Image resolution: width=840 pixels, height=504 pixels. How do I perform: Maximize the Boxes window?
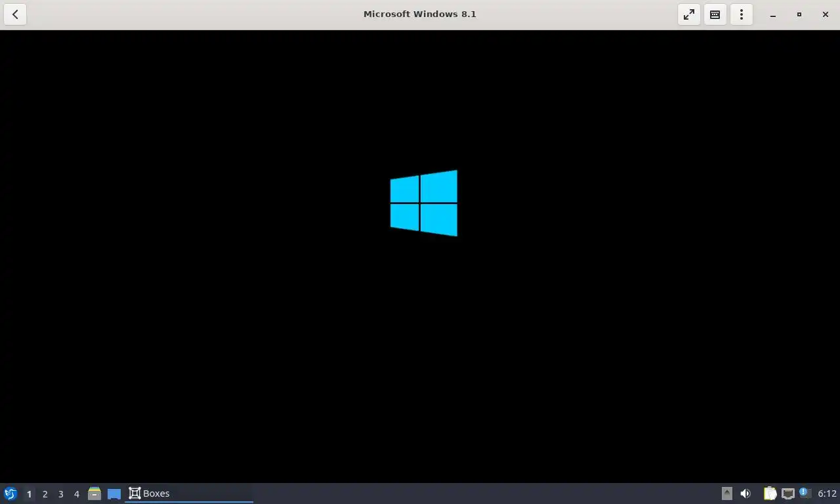(799, 14)
